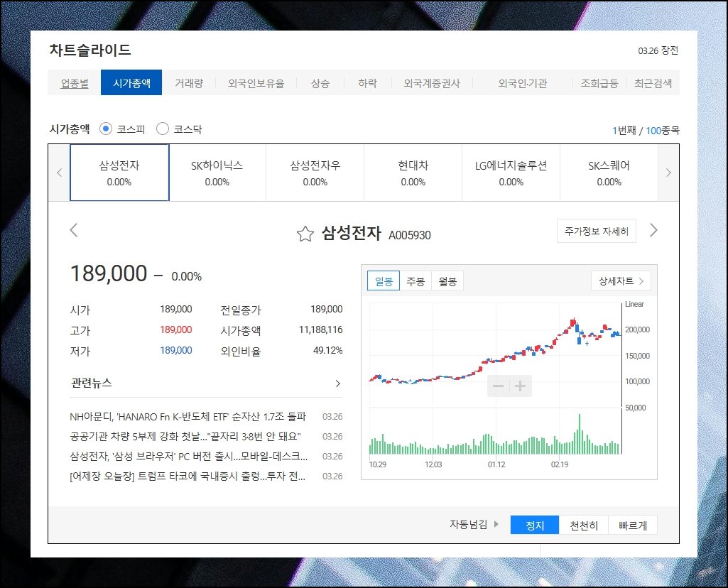The width and height of the screenshot is (728, 588).
Task: Select the 현대차 stock card
Action: click(413, 173)
